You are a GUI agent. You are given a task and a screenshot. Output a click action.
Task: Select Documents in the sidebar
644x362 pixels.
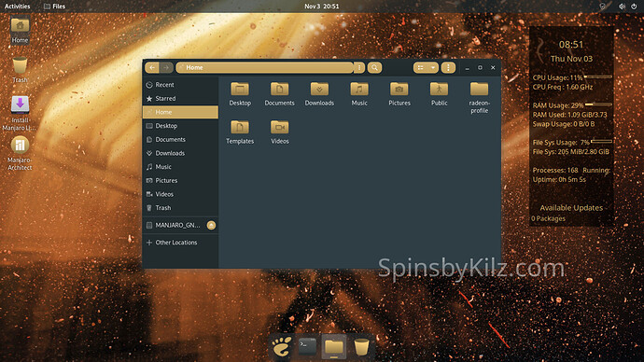coord(180,140)
